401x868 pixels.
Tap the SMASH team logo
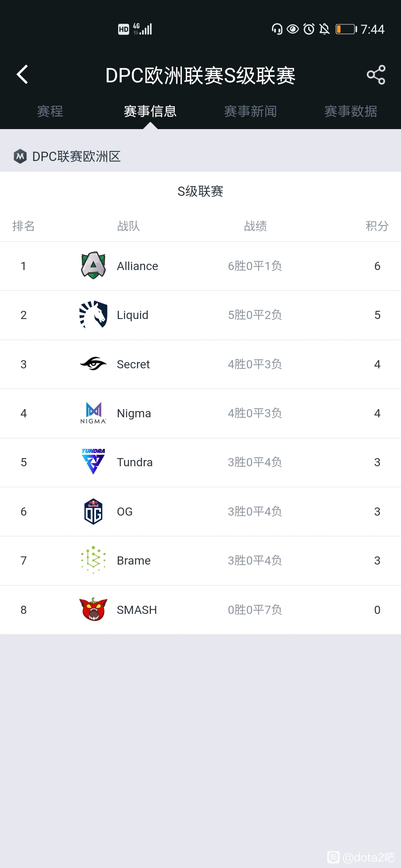pos(94,609)
